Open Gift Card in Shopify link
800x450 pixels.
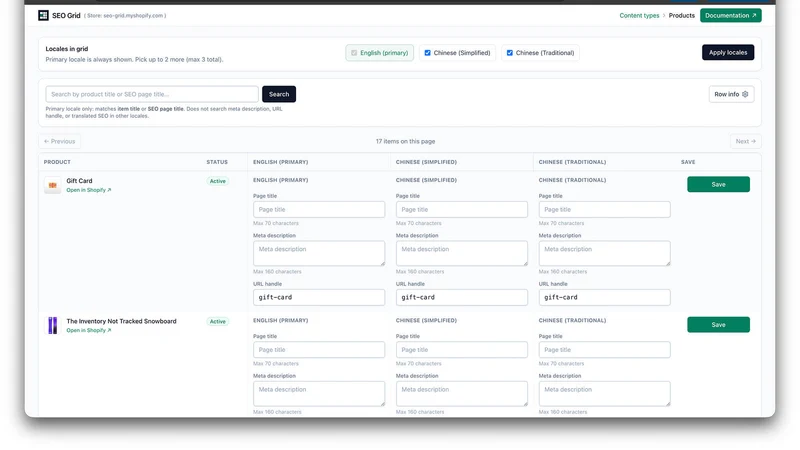click(89, 190)
